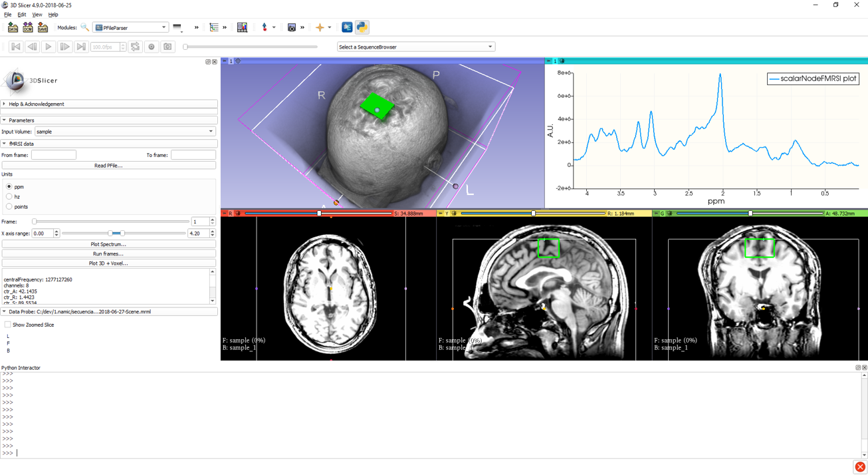Open the Select a SequenceBrowser dropdown
The image size is (868, 475).
tap(415, 47)
